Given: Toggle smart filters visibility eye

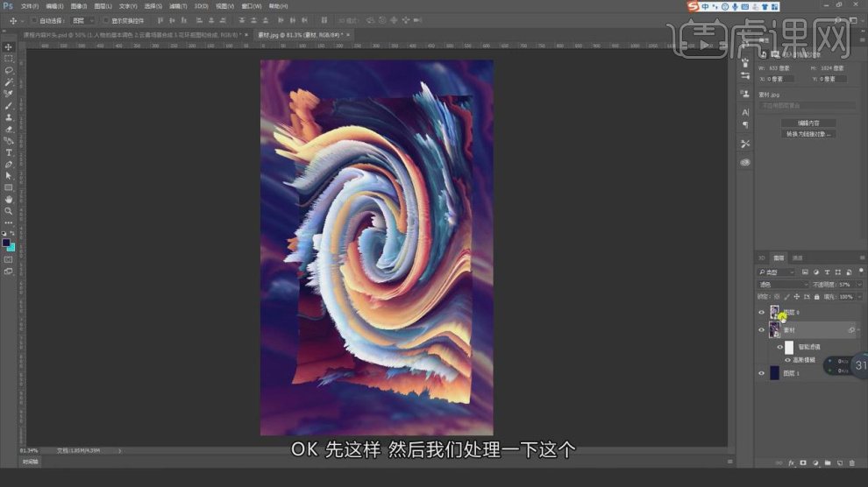Looking at the screenshot, I should click(x=780, y=347).
